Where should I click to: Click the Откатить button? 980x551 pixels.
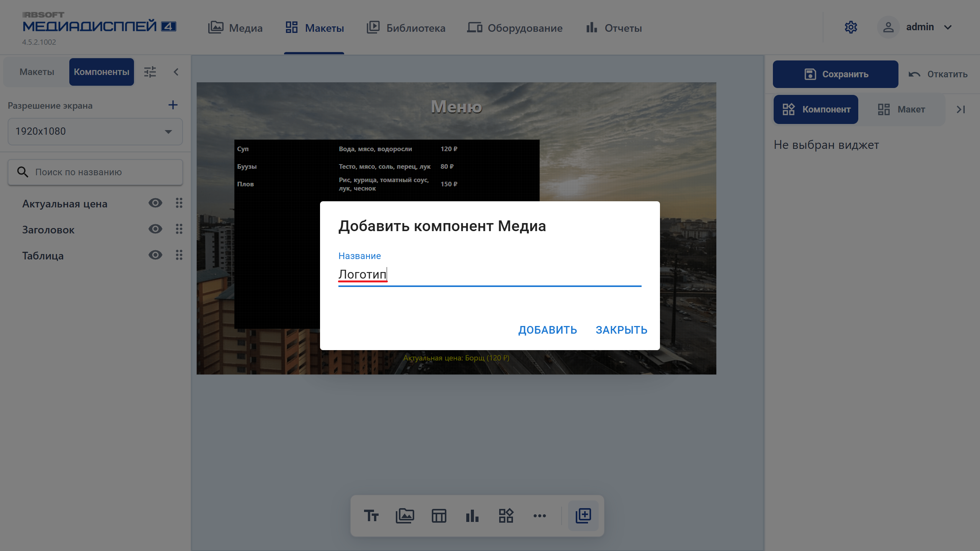[x=938, y=74]
